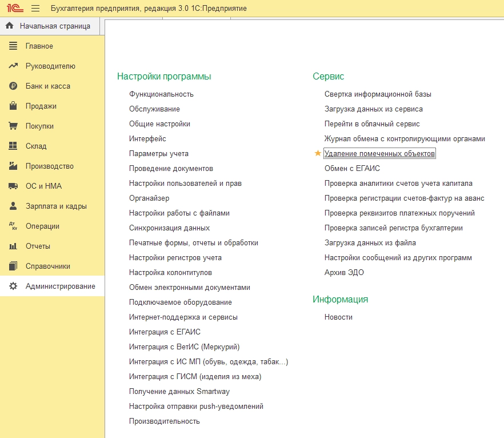Screen dimensions: 504x438
Task: Open Перейти в облачный сервис
Action: click(x=372, y=124)
